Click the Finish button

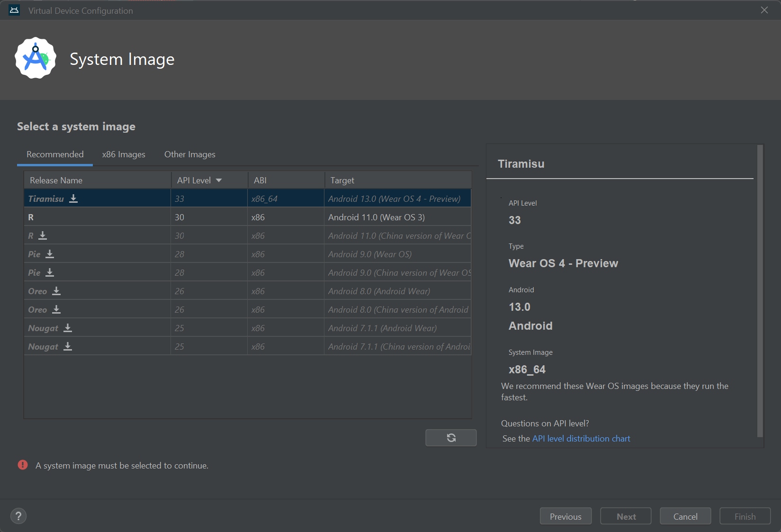click(745, 516)
